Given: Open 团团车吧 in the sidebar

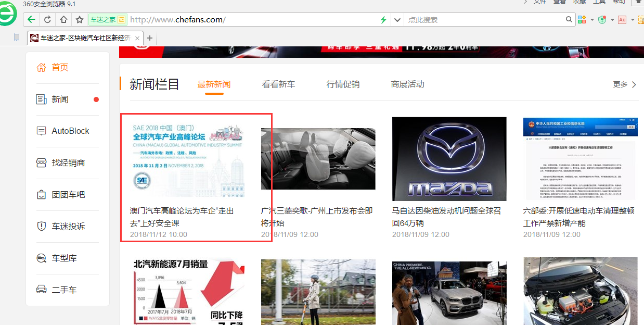Looking at the screenshot, I should click(67, 195).
